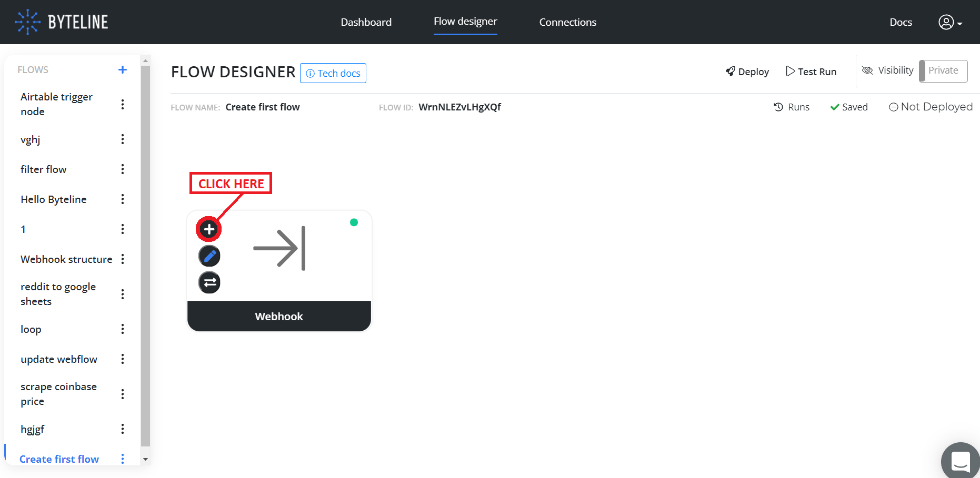Open options menu for vghj flow
980x478 pixels.
(123, 139)
